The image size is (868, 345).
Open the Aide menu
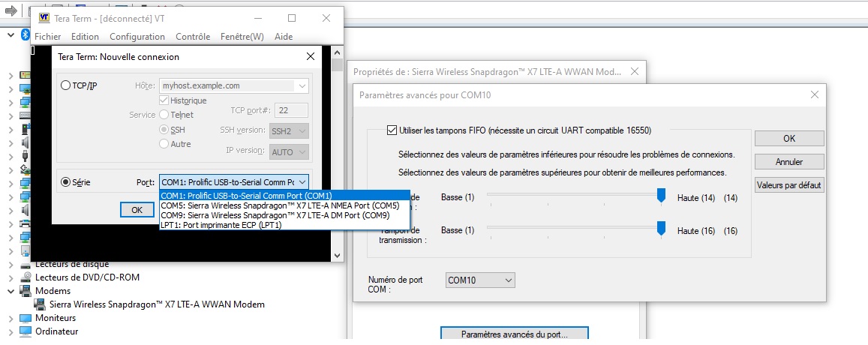point(284,37)
